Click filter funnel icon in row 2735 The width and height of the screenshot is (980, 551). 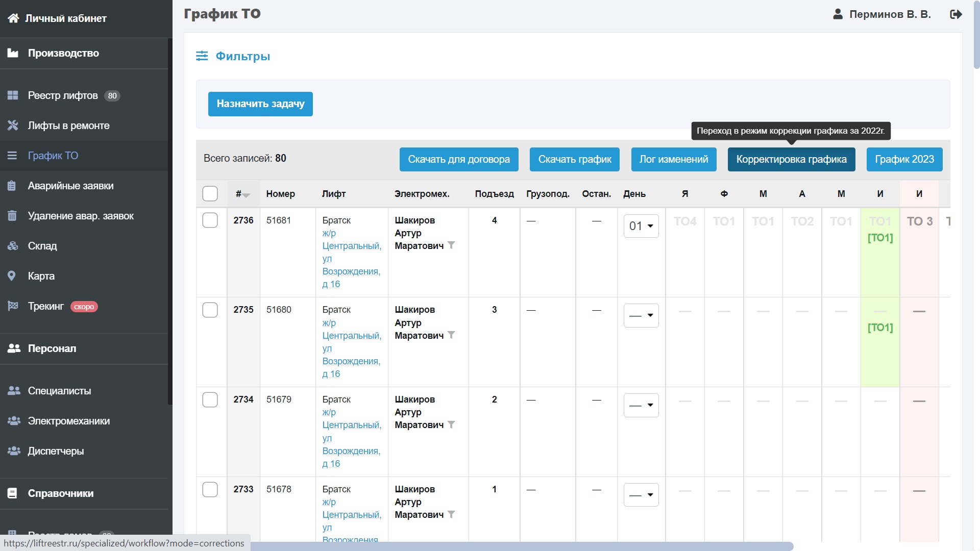click(451, 335)
